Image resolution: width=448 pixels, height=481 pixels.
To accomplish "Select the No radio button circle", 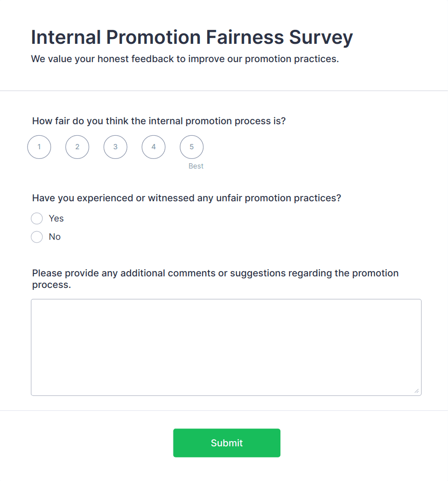I will click(x=37, y=237).
